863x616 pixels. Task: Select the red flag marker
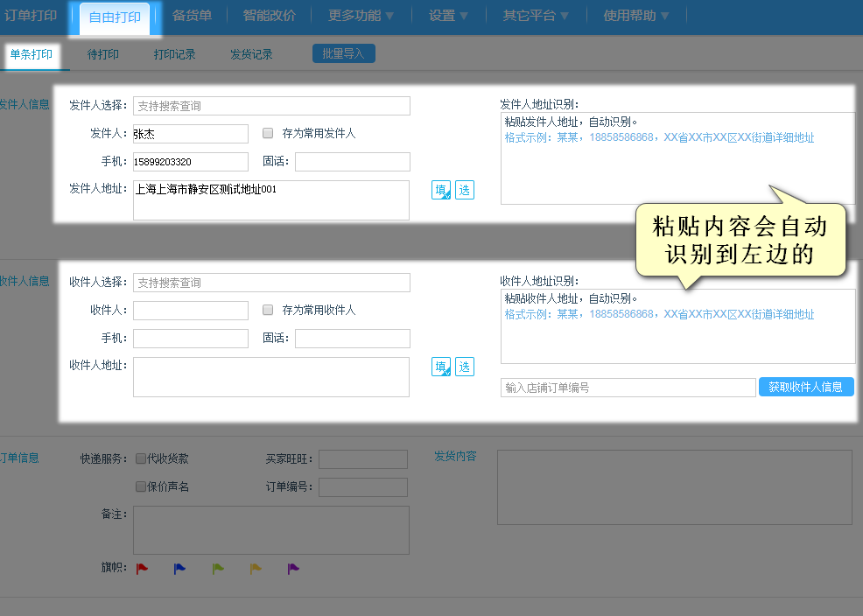click(142, 569)
